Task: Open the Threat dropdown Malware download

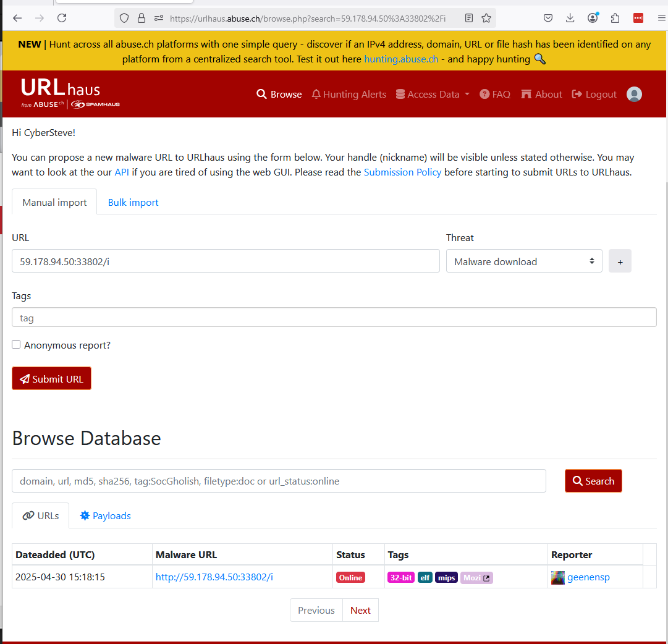Action: click(x=524, y=261)
